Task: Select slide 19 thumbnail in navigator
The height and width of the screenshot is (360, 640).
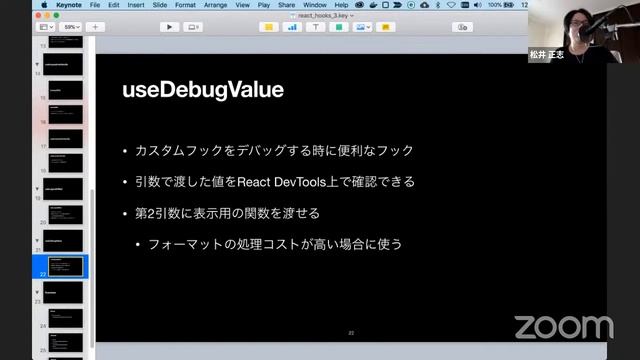Action: click(63, 189)
